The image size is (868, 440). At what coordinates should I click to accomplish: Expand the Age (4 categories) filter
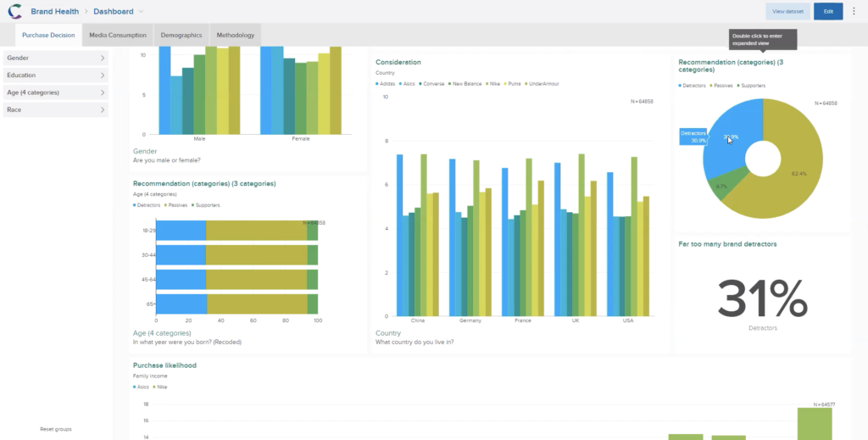coord(56,92)
